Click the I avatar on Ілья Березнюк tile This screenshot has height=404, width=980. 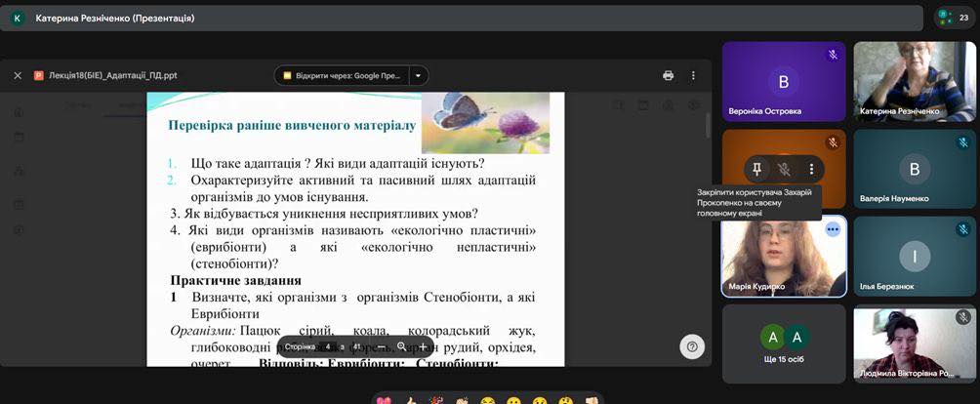point(915,256)
